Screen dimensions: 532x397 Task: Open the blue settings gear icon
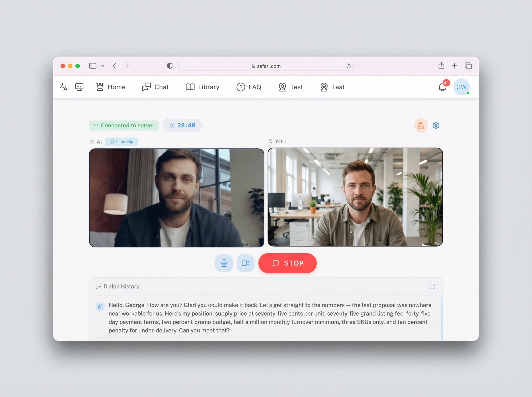point(436,125)
